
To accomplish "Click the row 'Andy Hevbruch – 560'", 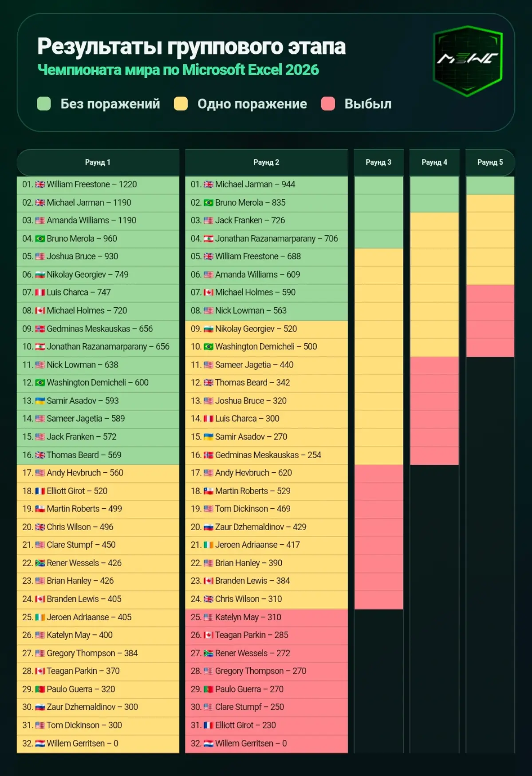I will pyautogui.click(x=98, y=473).
